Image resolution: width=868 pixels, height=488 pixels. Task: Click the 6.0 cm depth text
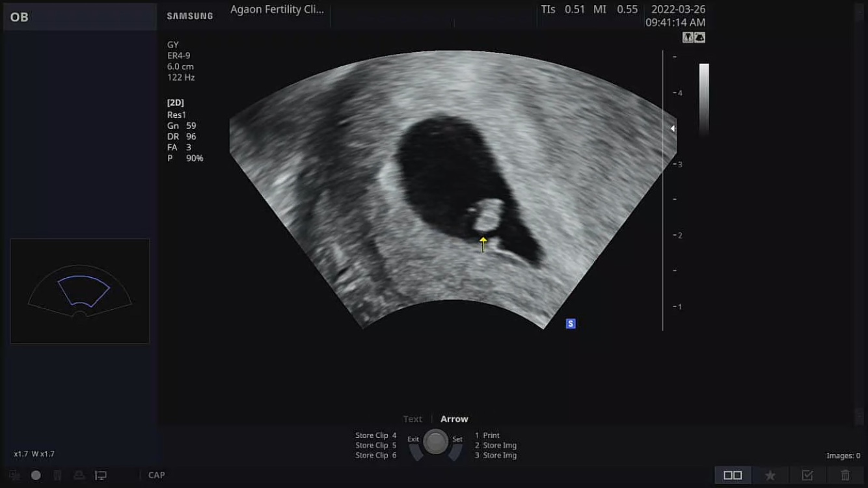tap(180, 66)
